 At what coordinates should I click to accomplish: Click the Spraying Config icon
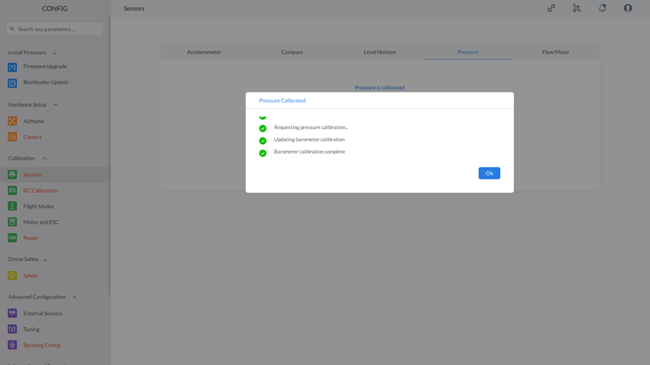point(12,345)
